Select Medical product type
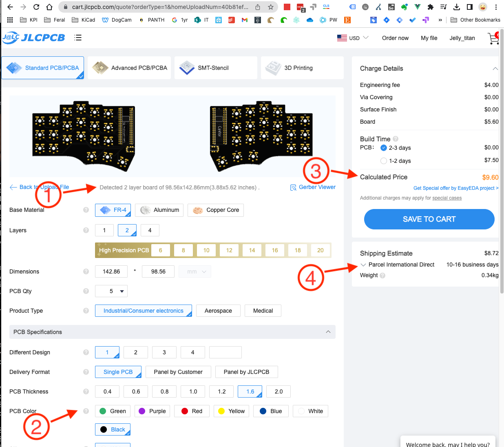504x447 pixels. coord(263,311)
